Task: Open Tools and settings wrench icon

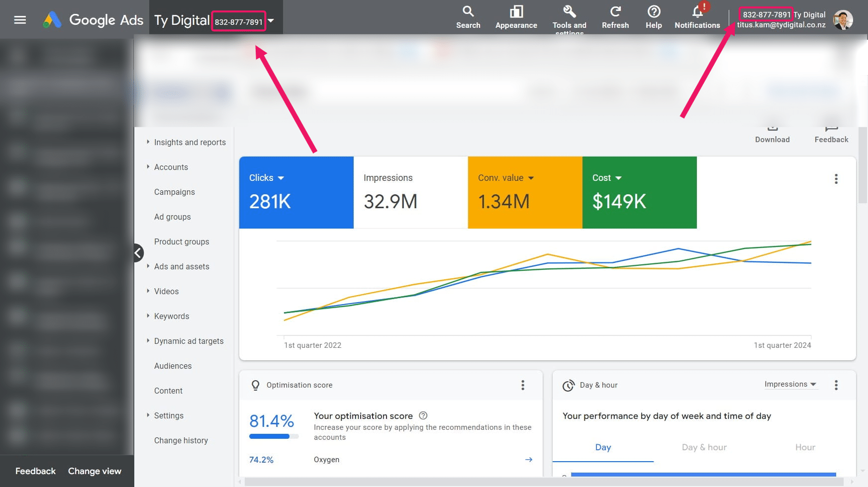Action: pyautogui.click(x=569, y=11)
